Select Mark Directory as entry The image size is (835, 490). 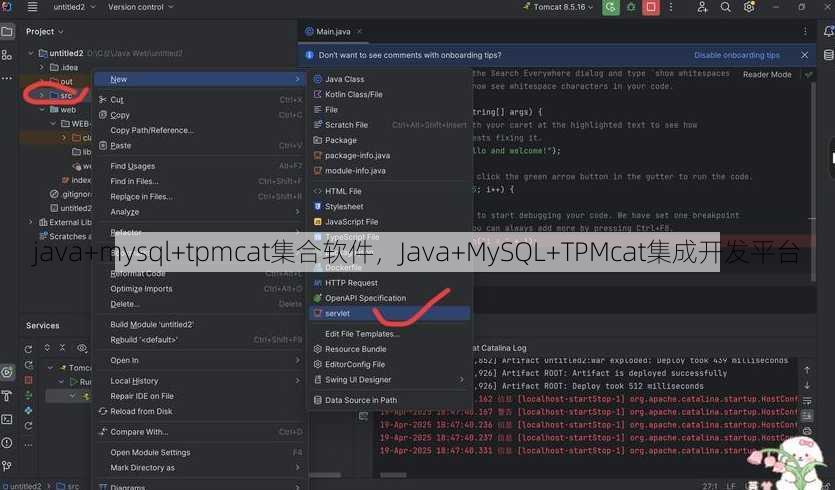click(199, 468)
